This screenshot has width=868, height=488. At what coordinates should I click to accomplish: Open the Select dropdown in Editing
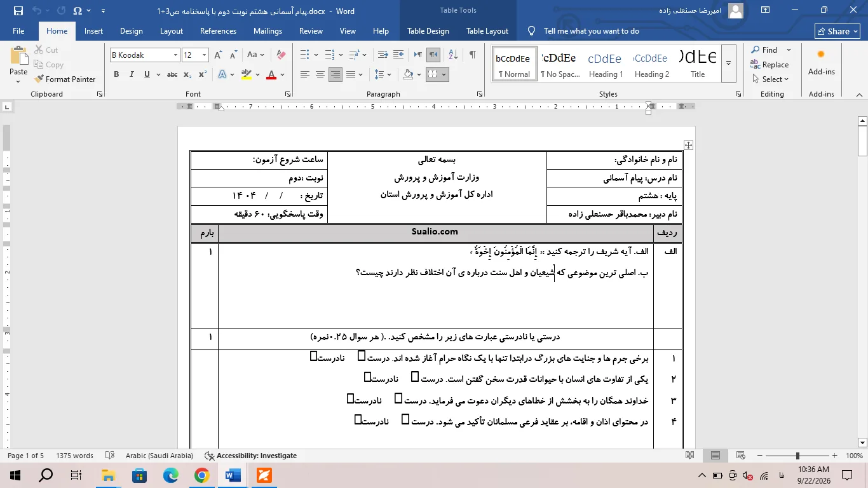coord(770,79)
